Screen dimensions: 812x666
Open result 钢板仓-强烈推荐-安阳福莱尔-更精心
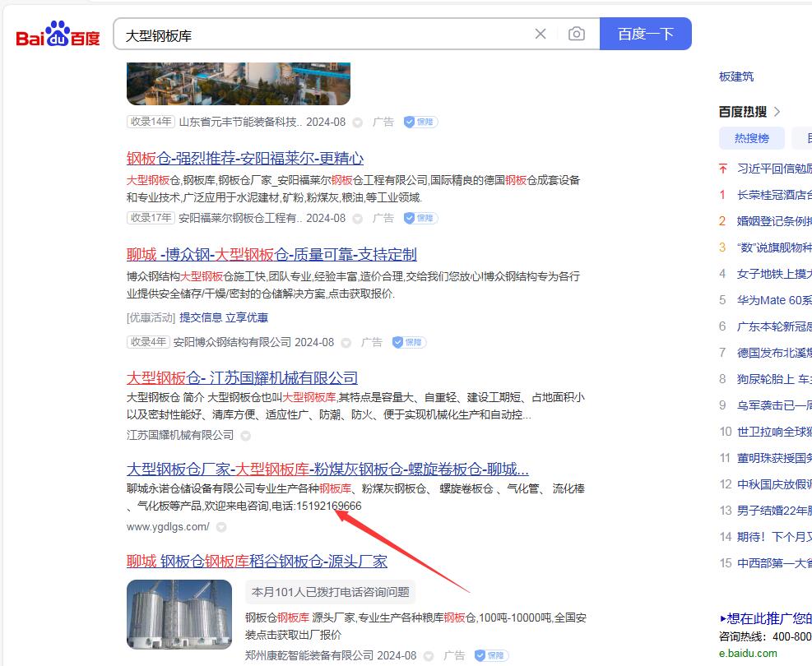pyautogui.click(x=245, y=159)
